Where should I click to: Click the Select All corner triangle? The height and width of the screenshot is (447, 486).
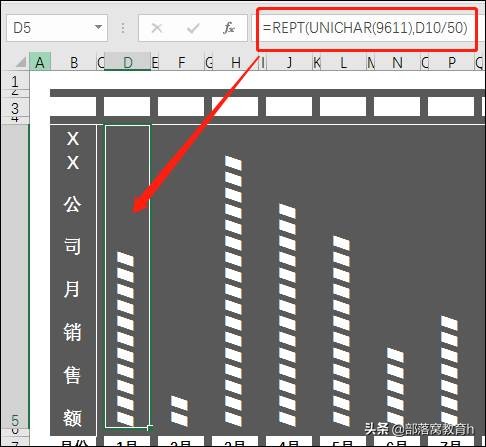pos(21,62)
